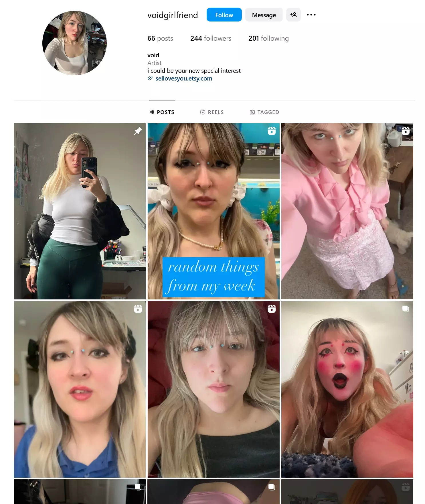Open the three-dots more options menu
The width and height of the screenshot is (425, 504).
point(311,15)
